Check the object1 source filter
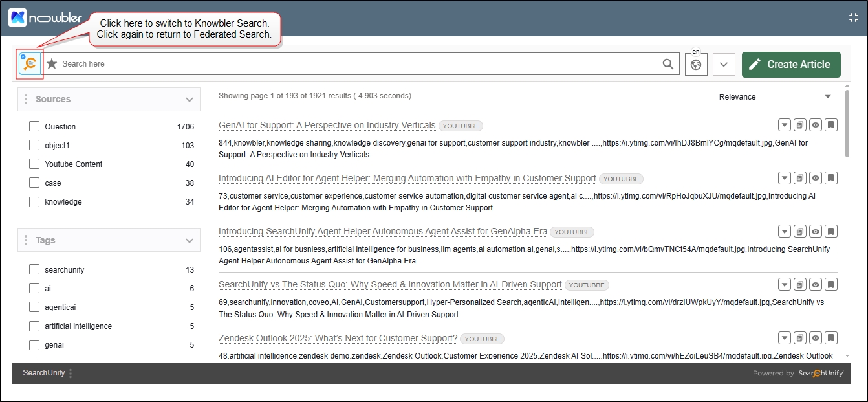Screen dimensions: 868x402 point(34,145)
